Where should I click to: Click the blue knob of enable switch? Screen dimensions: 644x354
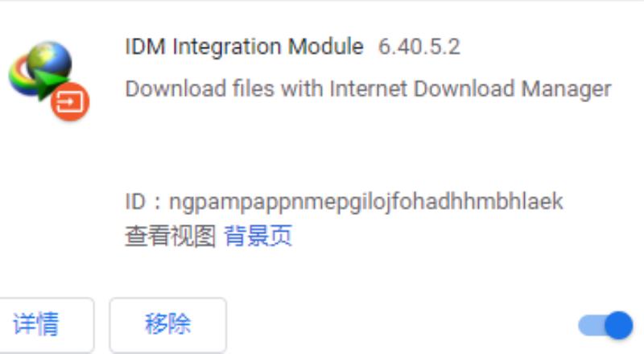(619, 325)
